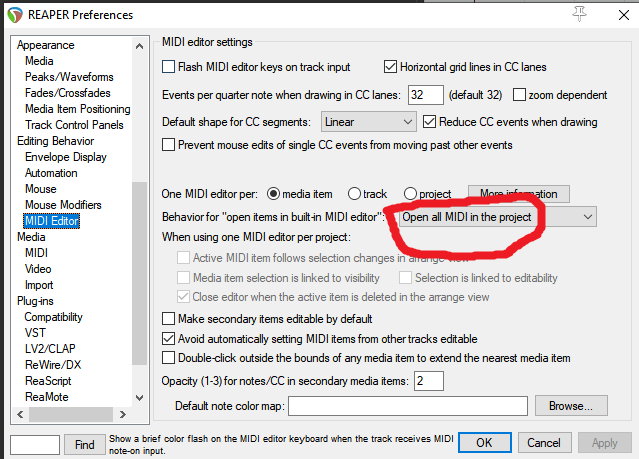This screenshot has width=639, height=459.
Task: Close the REAPER Preferences dialog
Action: 624,15
